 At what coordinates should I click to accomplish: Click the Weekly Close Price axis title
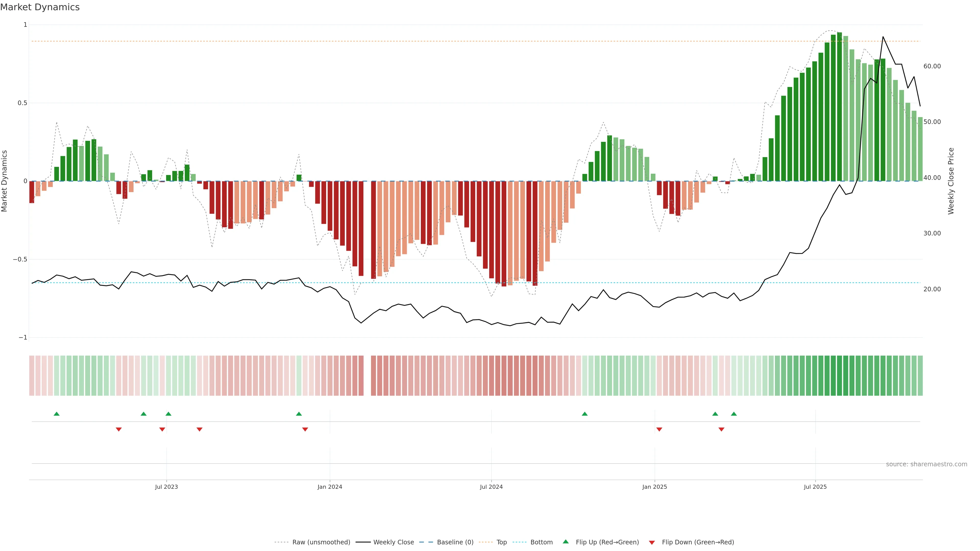pyautogui.click(x=951, y=181)
